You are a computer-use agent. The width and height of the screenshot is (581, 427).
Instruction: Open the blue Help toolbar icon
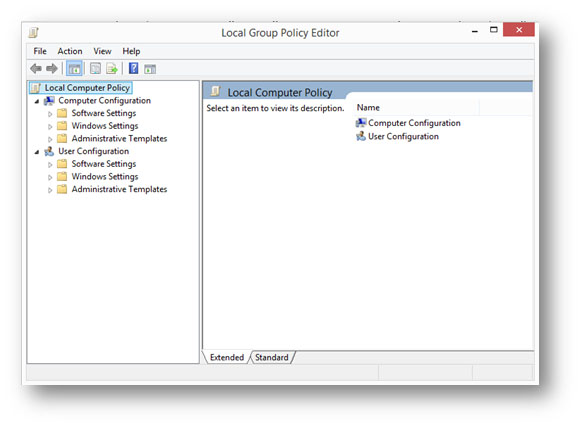[133, 69]
